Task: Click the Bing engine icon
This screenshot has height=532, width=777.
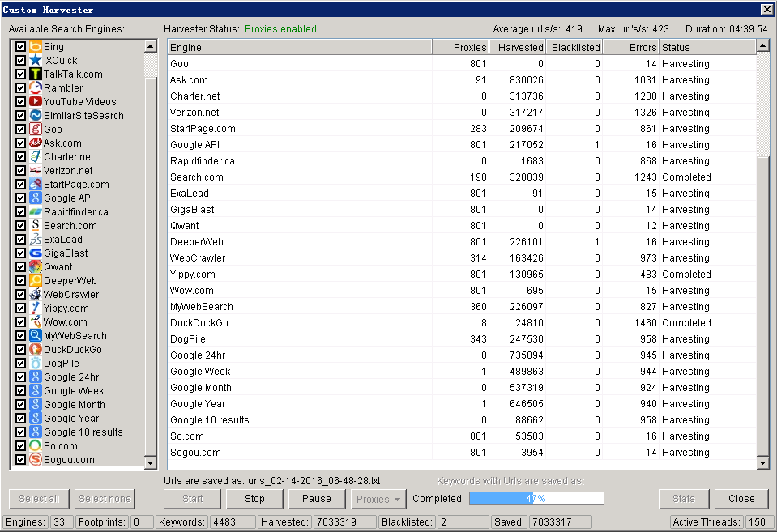Action: [x=35, y=47]
